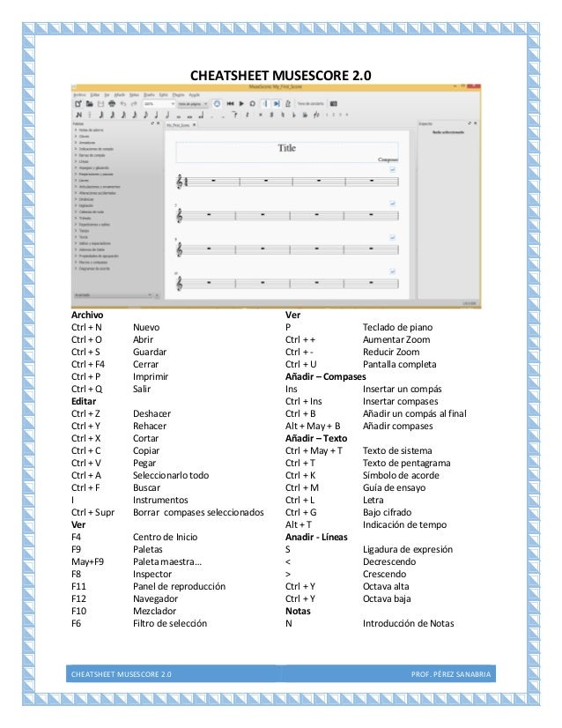The height and width of the screenshot is (728, 562).
Task: Expand the Tempo palette
Action: [84, 231]
